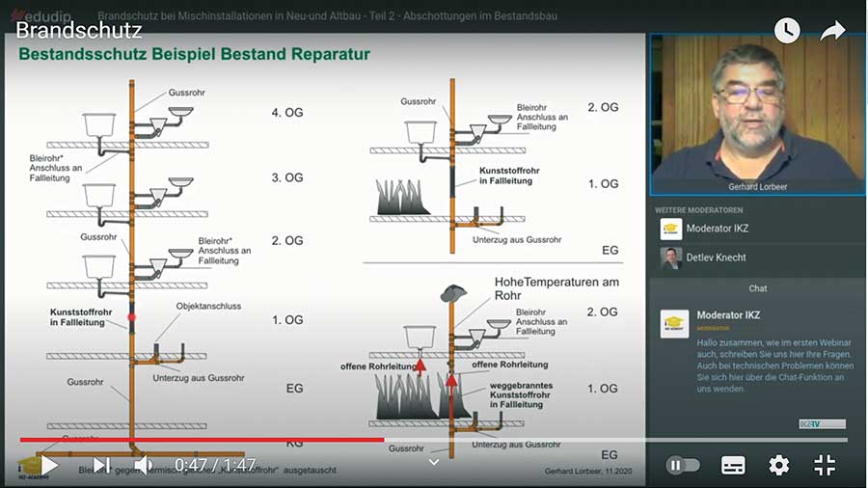Click Gerhard Lorbeer webcam thumbnail

(758, 115)
